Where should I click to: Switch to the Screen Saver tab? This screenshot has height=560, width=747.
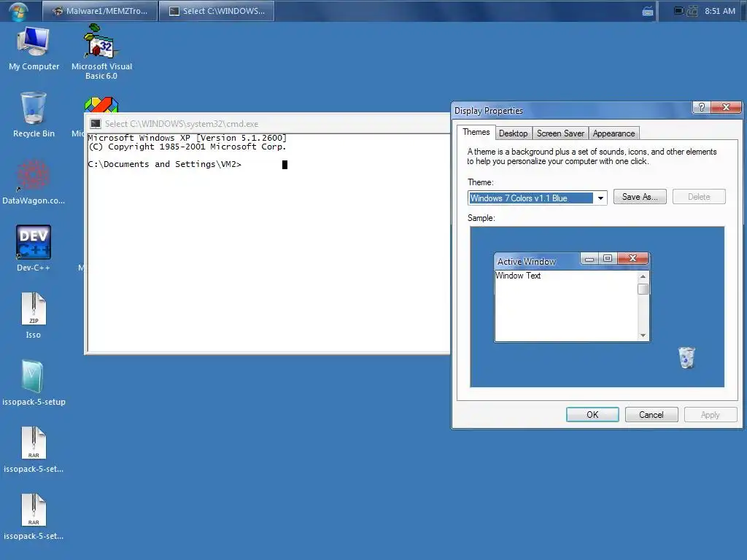(560, 133)
